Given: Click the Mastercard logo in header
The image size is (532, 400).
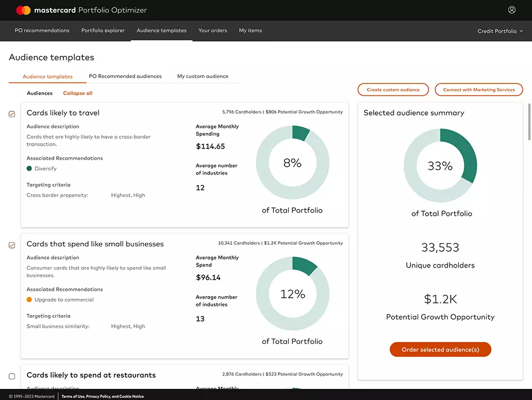Looking at the screenshot, I should pos(22,9).
